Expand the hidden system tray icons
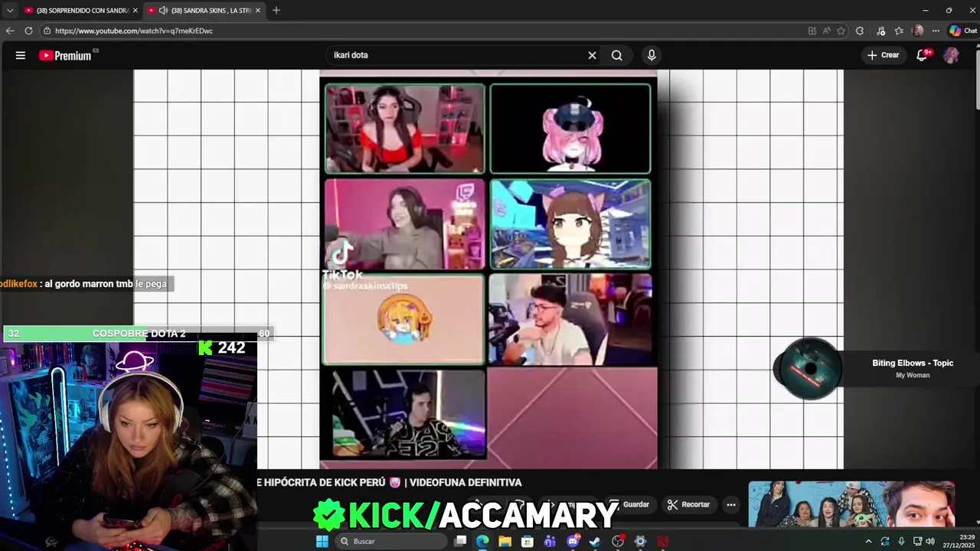 click(868, 541)
